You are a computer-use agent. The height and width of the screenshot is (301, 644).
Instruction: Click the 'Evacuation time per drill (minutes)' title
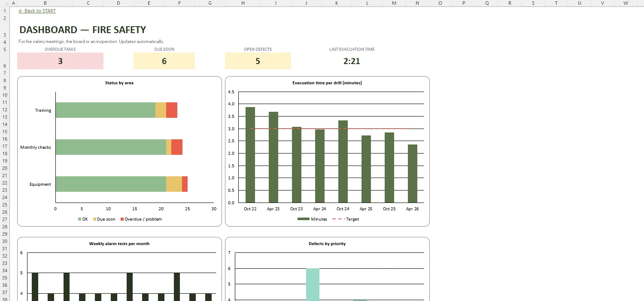(327, 83)
